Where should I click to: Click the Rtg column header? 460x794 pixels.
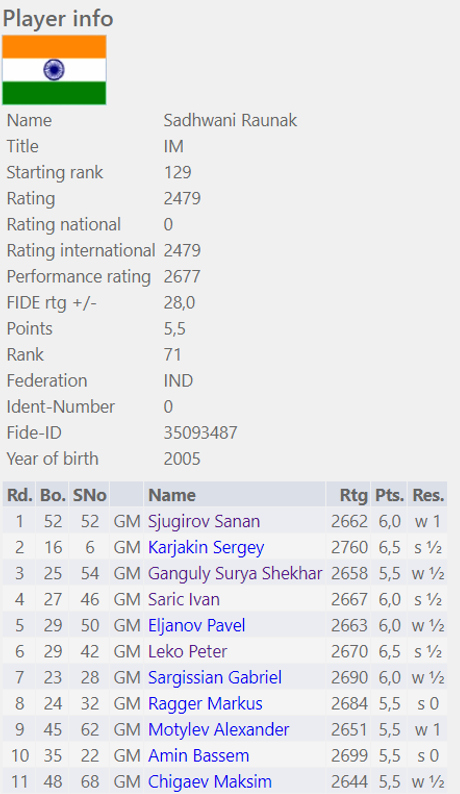(348, 495)
